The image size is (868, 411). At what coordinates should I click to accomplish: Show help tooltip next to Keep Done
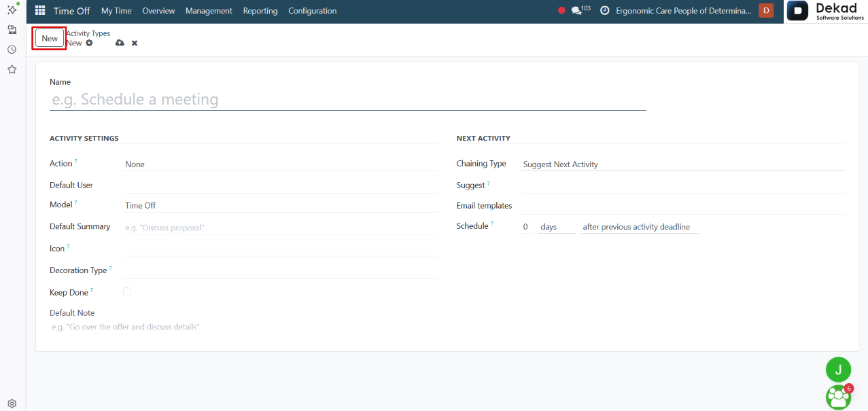coord(92,290)
